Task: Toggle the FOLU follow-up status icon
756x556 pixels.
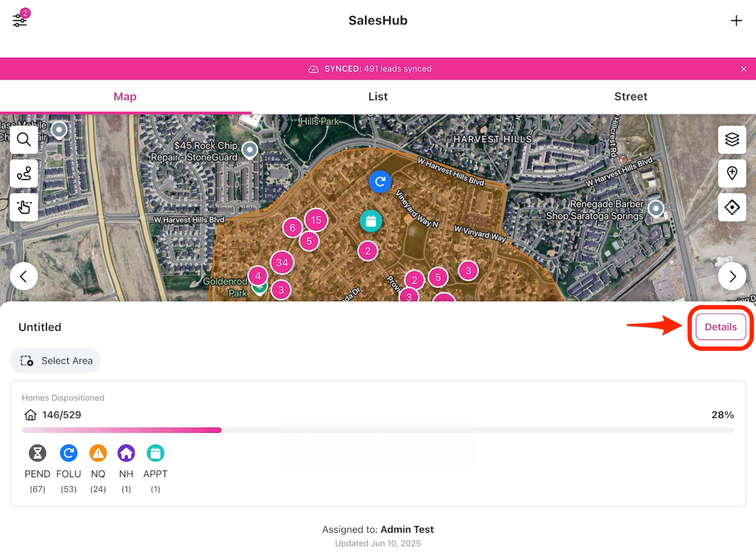Action: coord(69,453)
